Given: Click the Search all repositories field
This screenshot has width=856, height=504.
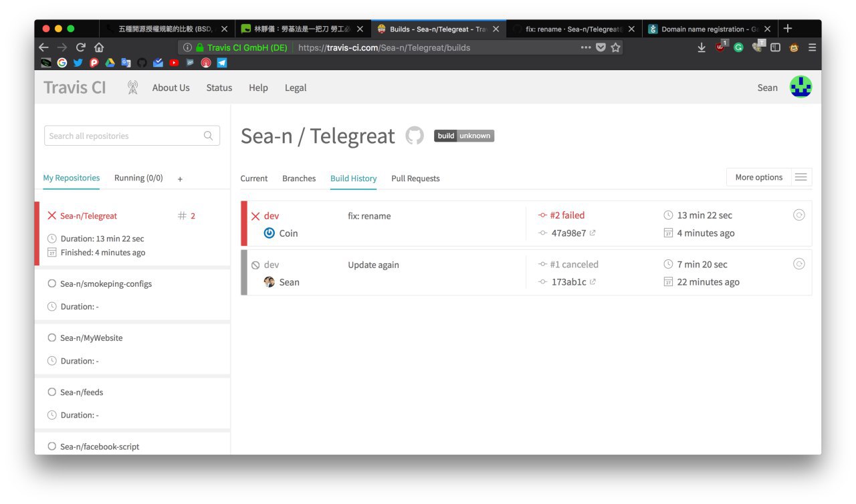Looking at the screenshot, I should coord(132,136).
